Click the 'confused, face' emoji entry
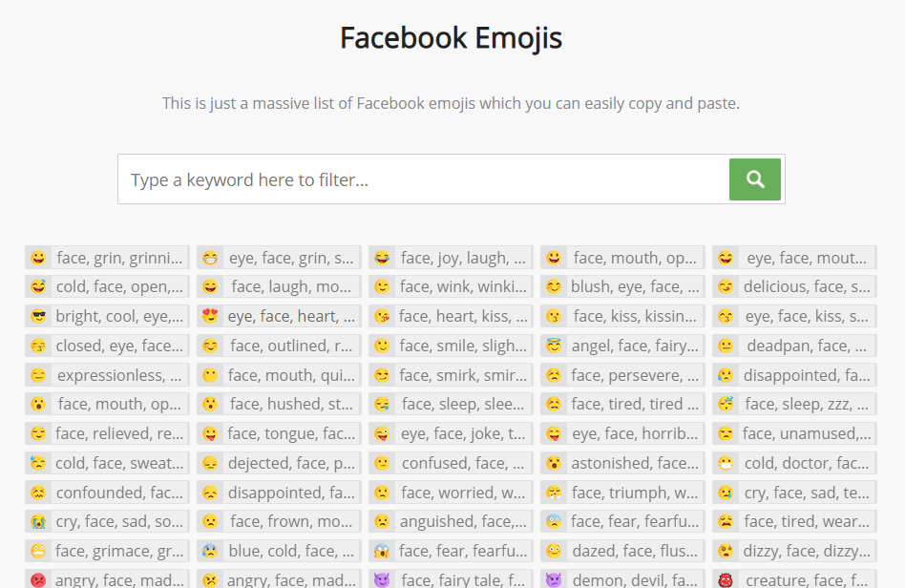 [x=451, y=463]
